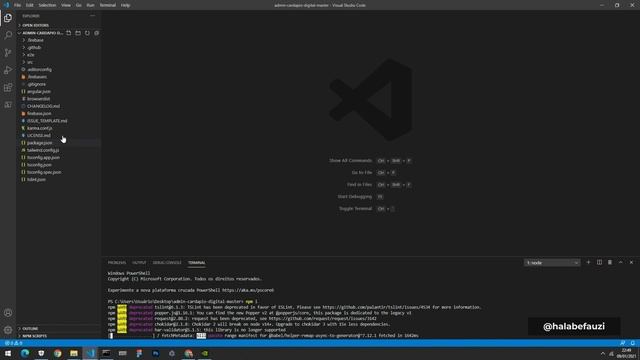Open the Help menu

click(125, 5)
